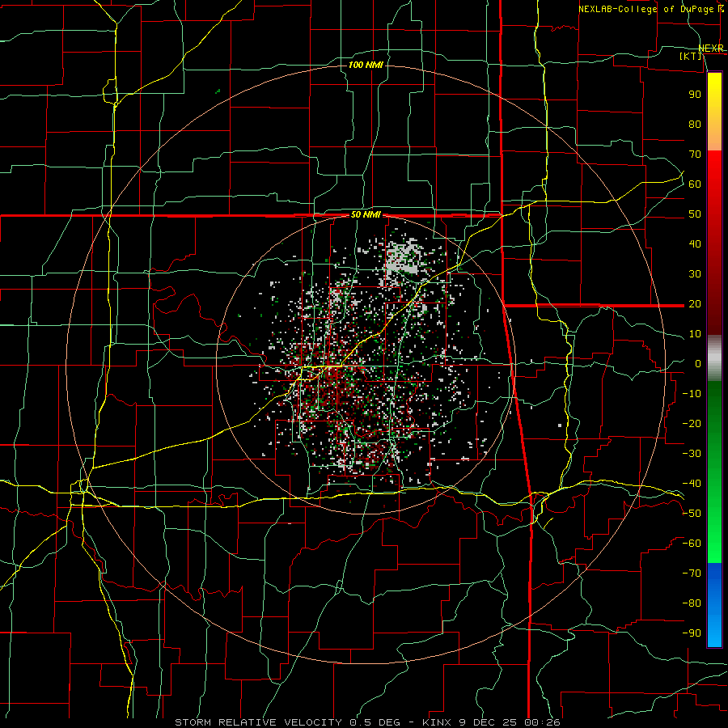This screenshot has width=728, height=728.
Task: Click the 80 value on the velocity scale
Action: (x=695, y=124)
